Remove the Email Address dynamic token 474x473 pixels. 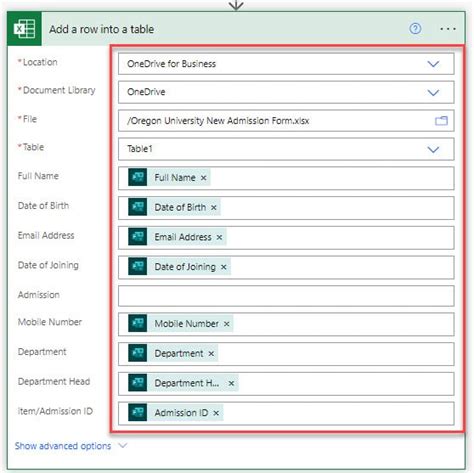(219, 237)
